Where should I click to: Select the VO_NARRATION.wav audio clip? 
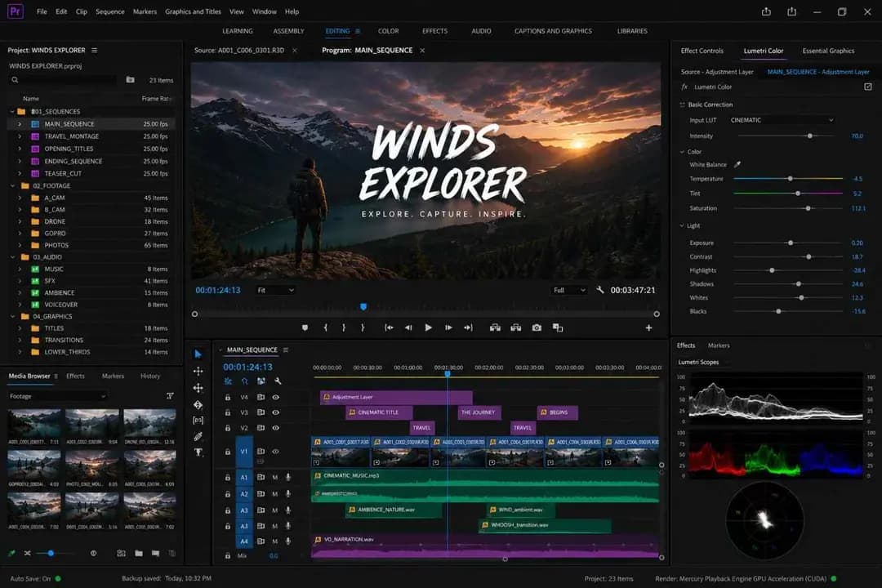(x=485, y=546)
